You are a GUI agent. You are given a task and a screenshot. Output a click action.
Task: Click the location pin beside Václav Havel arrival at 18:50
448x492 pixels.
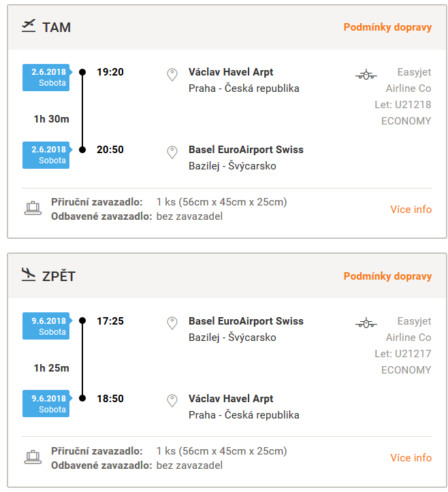click(x=172, y=401)
